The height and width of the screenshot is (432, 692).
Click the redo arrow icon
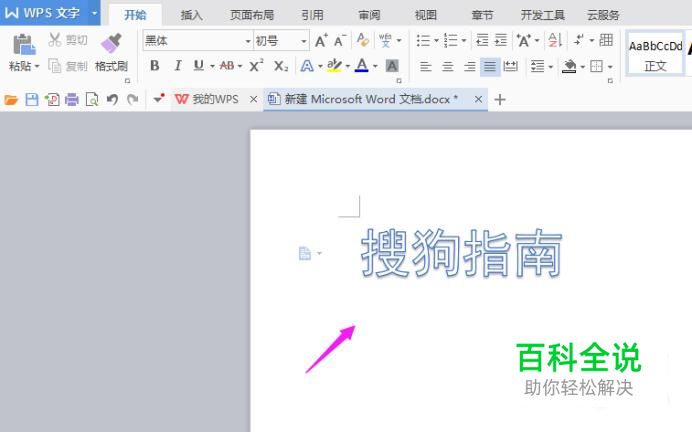[132, 99]
